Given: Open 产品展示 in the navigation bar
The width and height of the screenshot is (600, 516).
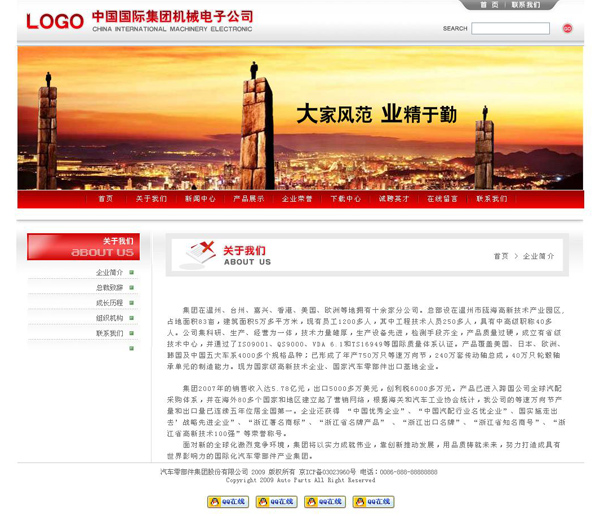Looking at the screenshot, I should click(x=249, y=199).
